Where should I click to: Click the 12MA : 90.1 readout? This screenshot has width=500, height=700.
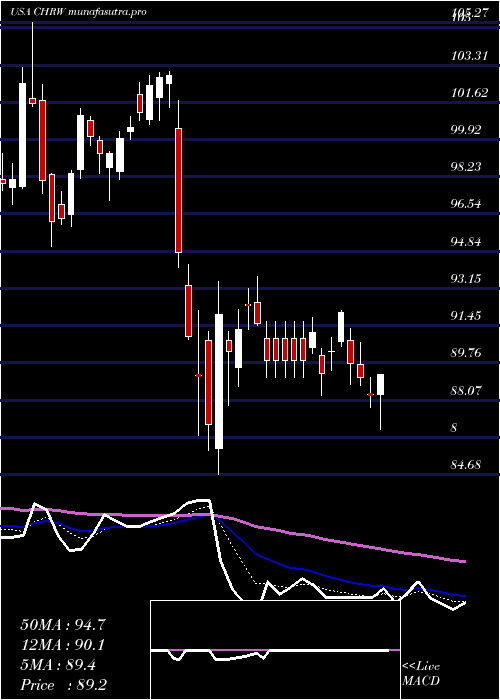63,645
